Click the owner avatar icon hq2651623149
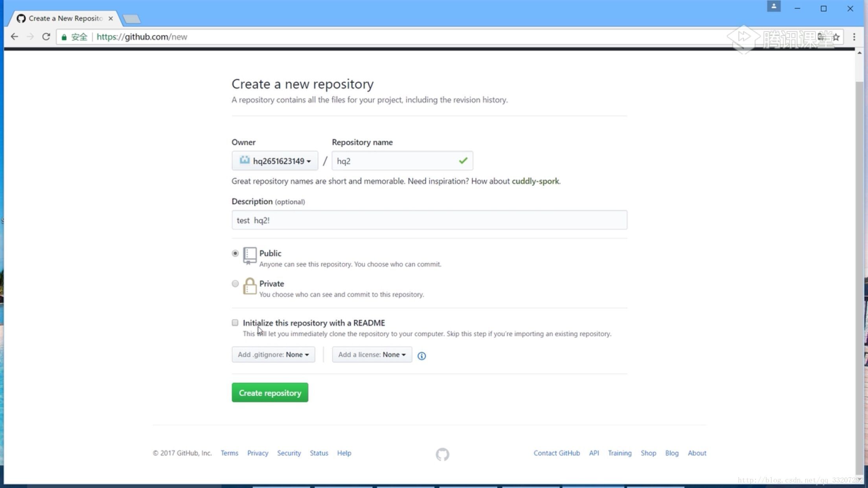 (x=245, y=160)
